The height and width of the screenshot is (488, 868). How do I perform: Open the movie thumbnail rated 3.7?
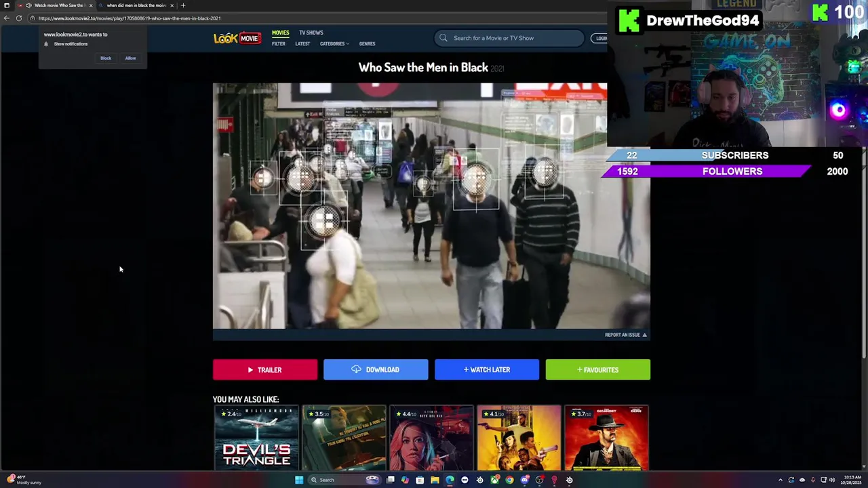(606, 438)
